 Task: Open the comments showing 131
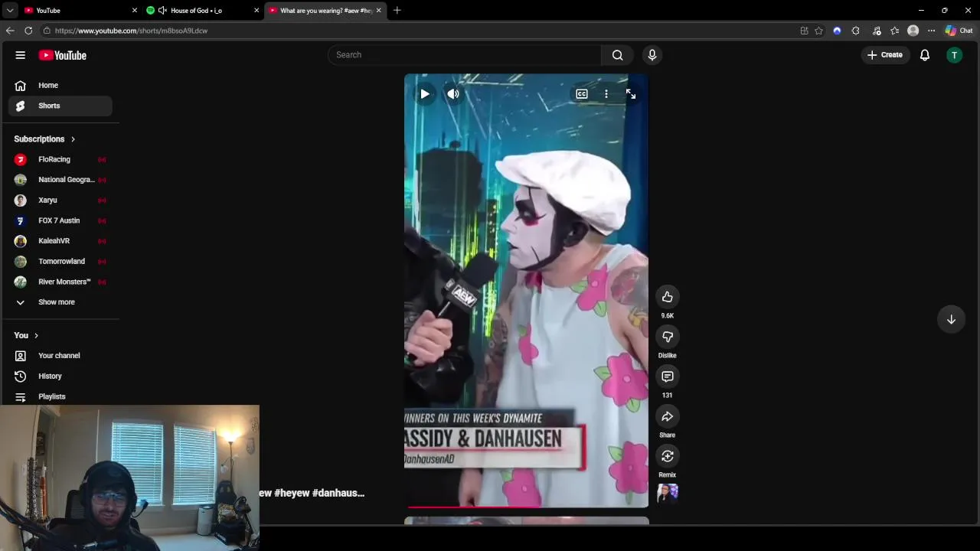668,377
